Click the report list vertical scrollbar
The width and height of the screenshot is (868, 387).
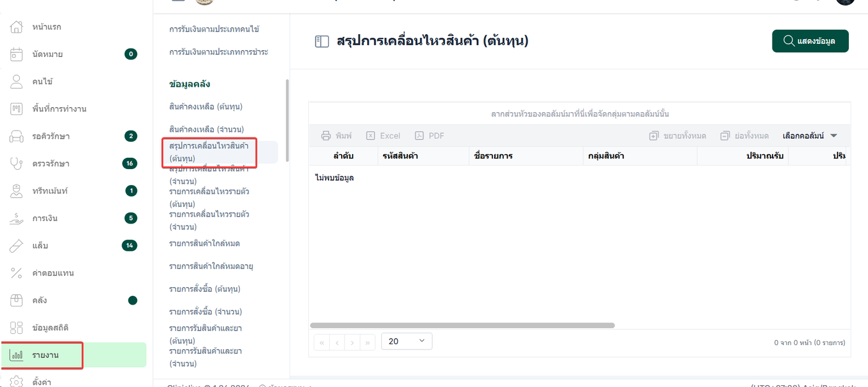pos(287,121)
